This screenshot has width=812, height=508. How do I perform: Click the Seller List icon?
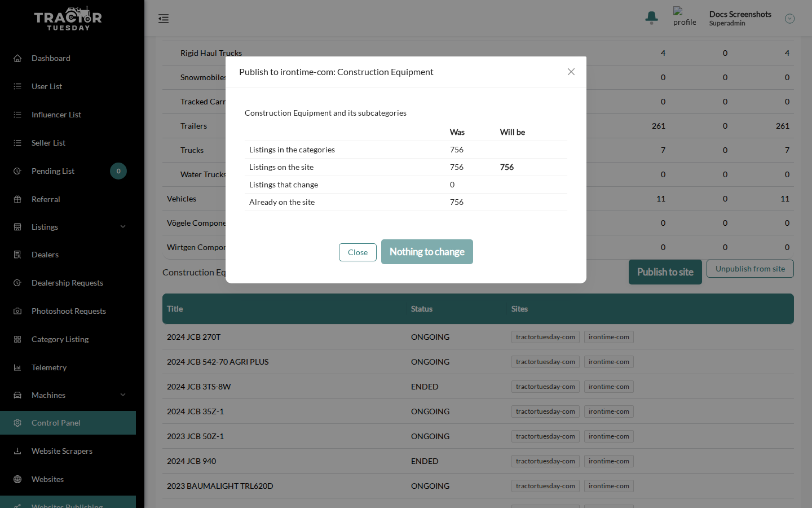pyautogui.click(x=17, y=143)
